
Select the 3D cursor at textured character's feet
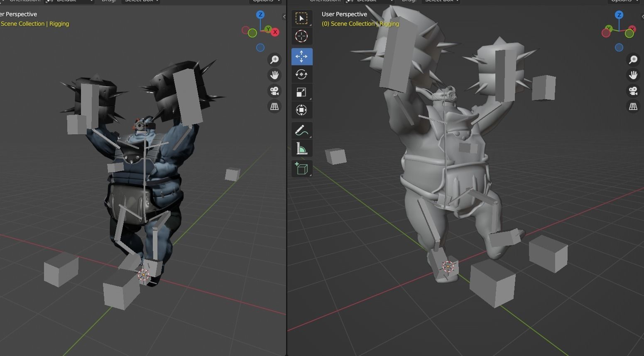(143, 274)
